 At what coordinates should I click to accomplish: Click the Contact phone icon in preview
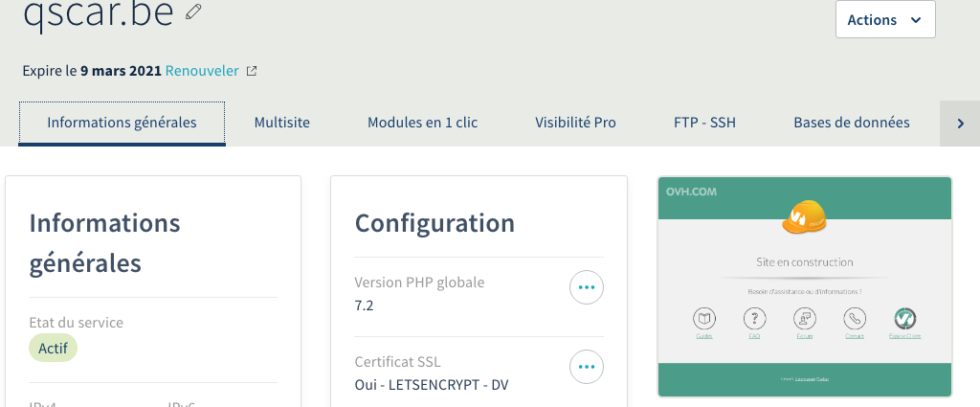click(x=855, y=318)
